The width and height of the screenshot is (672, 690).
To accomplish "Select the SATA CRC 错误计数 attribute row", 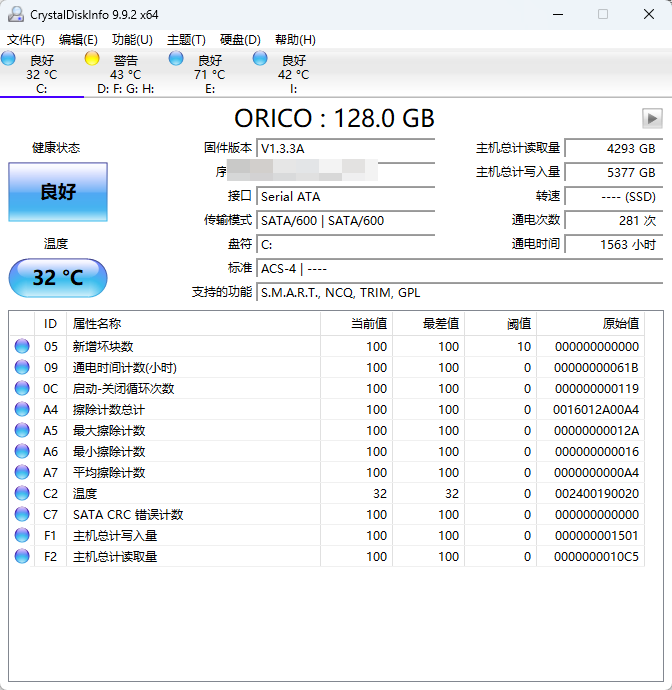I will 327,514.
